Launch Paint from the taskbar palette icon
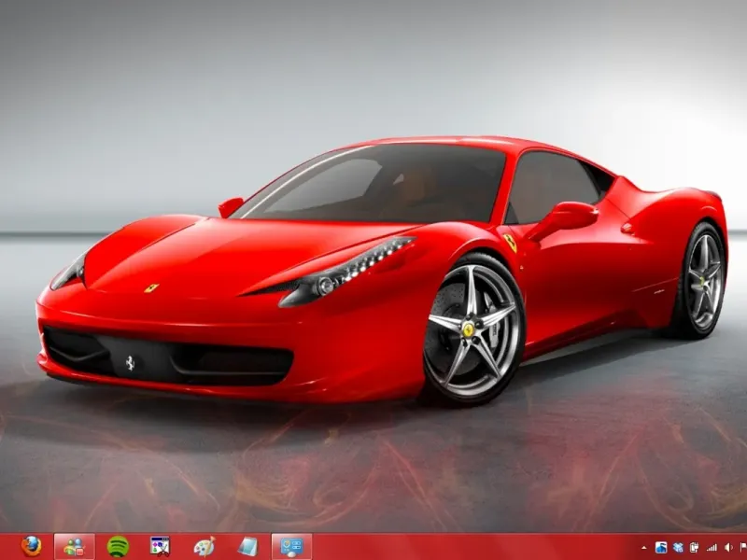 pos(204,546)
